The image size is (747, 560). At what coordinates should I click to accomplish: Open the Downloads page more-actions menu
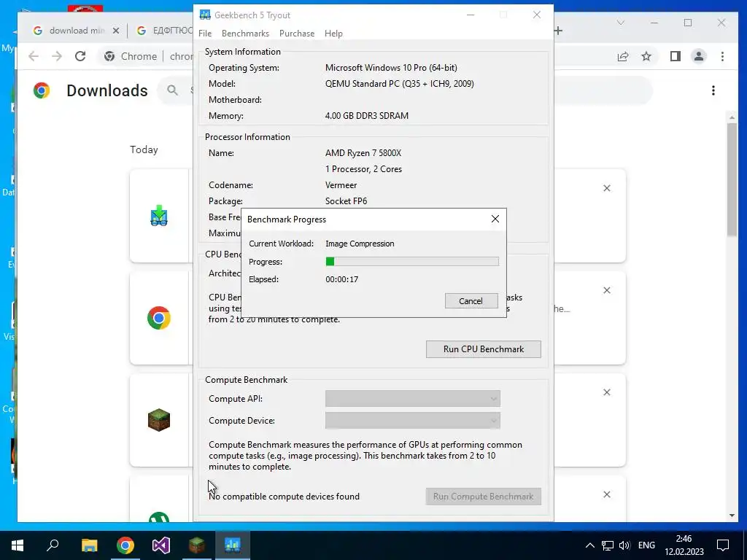713,90
